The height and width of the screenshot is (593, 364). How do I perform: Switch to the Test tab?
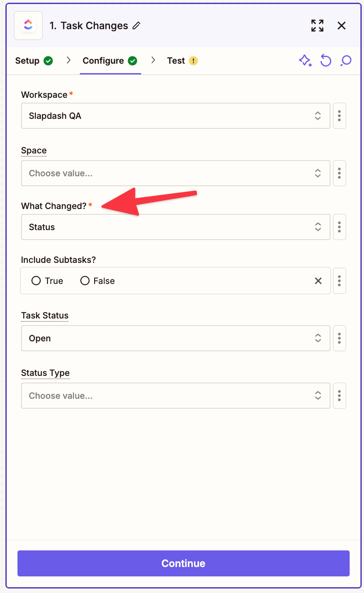tap(182, 61)
